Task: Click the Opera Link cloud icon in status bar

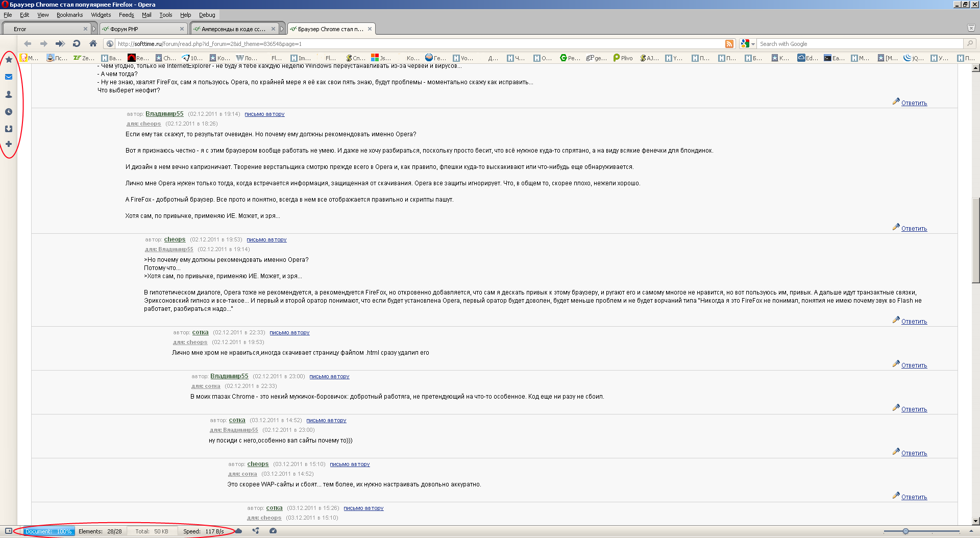Action: [238, 531]
